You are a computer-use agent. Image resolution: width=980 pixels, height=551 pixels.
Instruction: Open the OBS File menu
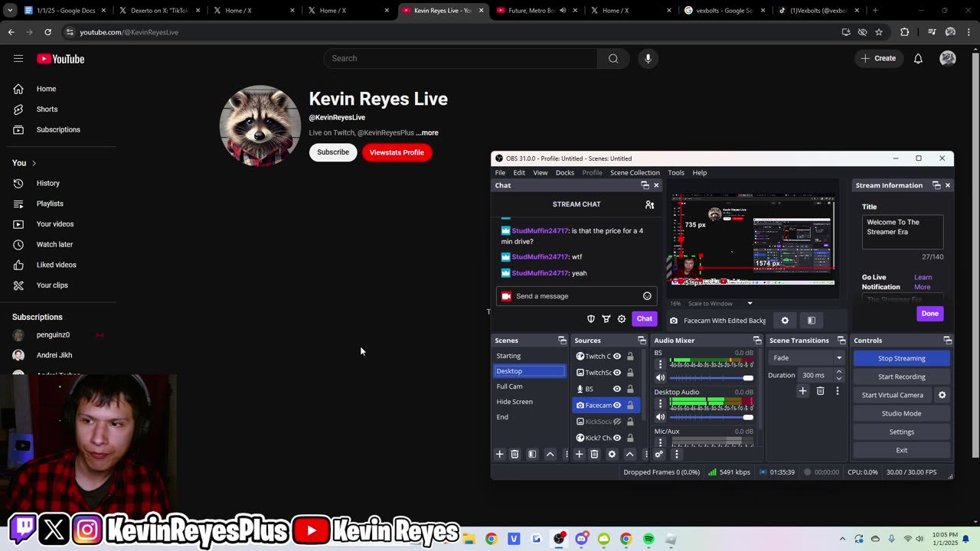500,173
